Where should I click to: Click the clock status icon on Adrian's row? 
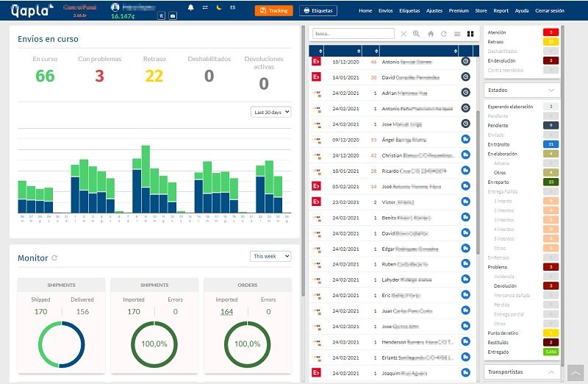click(465, 93)
